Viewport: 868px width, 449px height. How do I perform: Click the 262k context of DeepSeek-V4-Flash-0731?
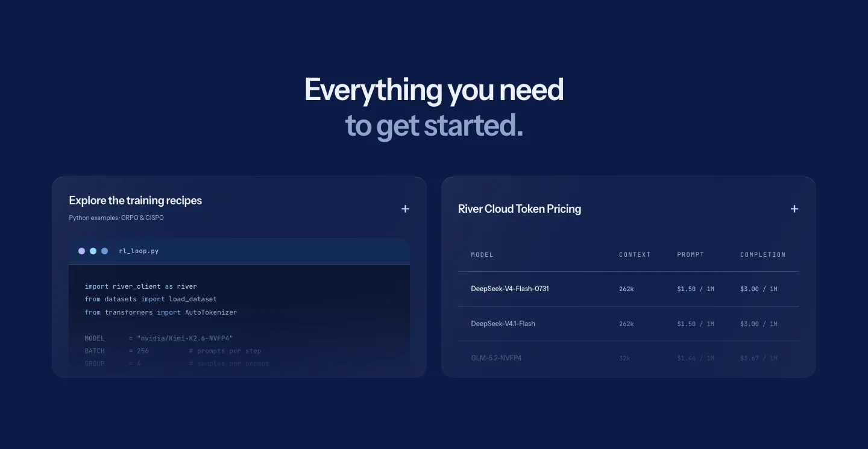(626, 289)
